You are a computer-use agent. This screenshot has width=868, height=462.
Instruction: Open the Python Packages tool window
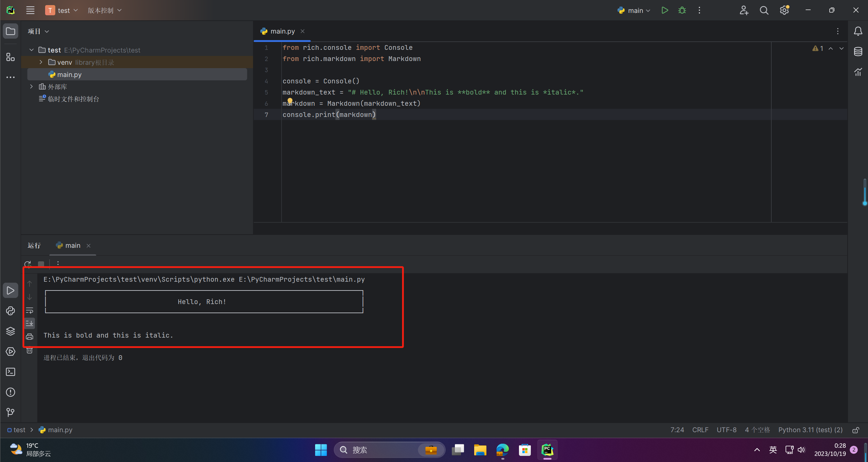pos(11,331)
